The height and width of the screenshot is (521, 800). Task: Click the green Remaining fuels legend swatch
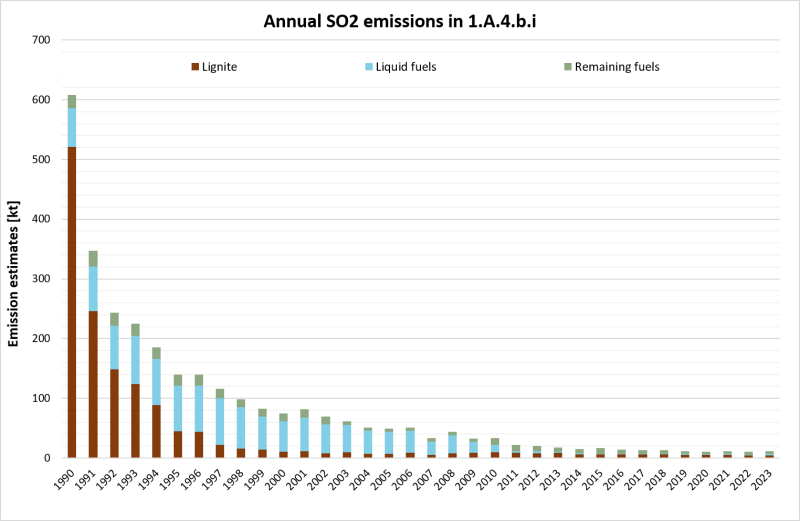click(568, 67)
